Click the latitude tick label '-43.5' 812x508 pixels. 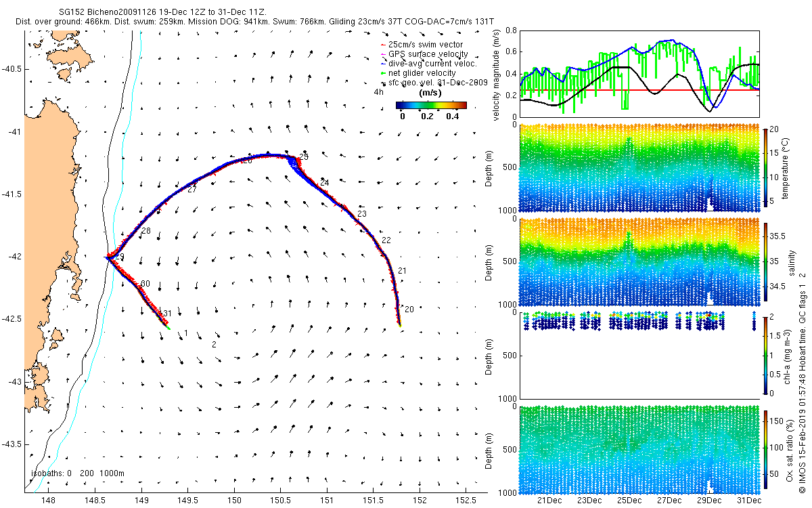coord(12,444)
